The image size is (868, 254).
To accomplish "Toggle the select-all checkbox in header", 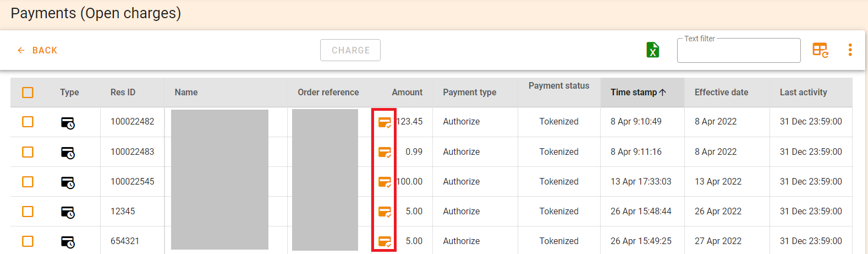I will (x=28, y=93).
